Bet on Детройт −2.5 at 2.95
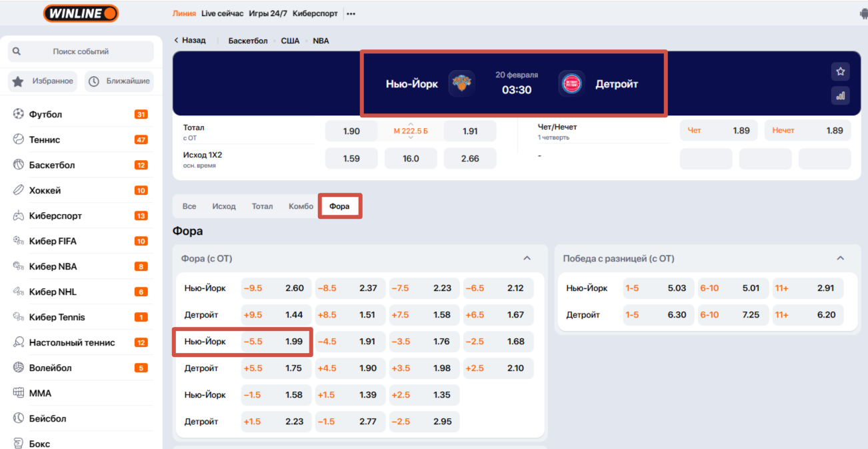 click(x=424, y=422)
